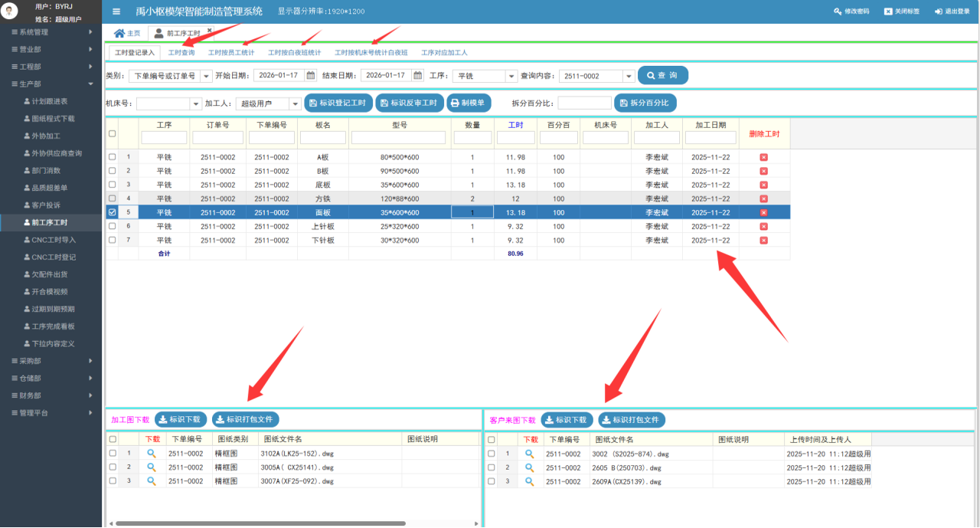This screenshot has width=980, height=528.
Task: Click red delete icon for A板 row
Action: (x=763, y=157)
